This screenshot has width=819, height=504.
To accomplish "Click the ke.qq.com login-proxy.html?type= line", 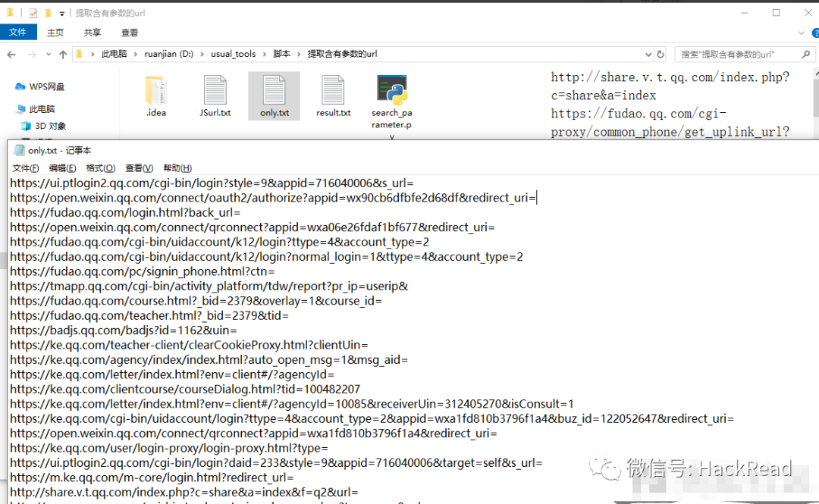I will (169, 448).
